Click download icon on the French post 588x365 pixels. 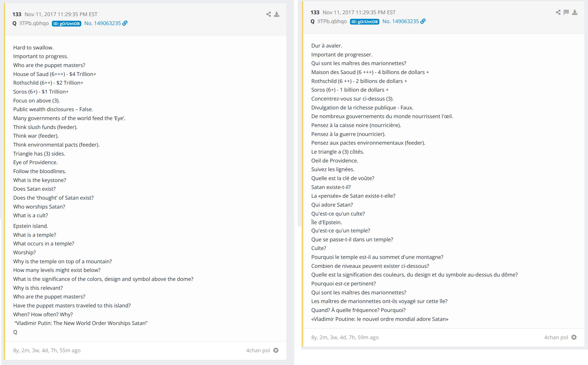[x=575, y=12]
